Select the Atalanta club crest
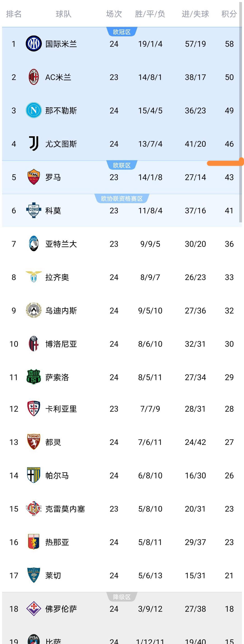Screen dimensions: 244x644 pos(34,244)
